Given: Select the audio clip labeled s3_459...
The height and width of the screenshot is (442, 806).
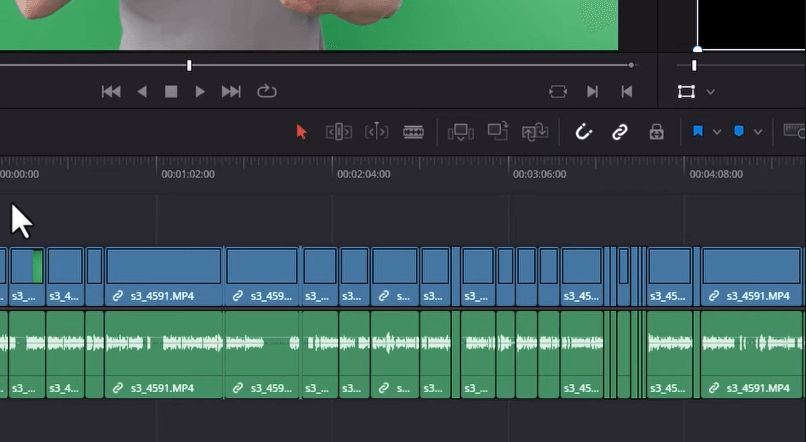Looking at the screenshot, I should tap(262, 354).
